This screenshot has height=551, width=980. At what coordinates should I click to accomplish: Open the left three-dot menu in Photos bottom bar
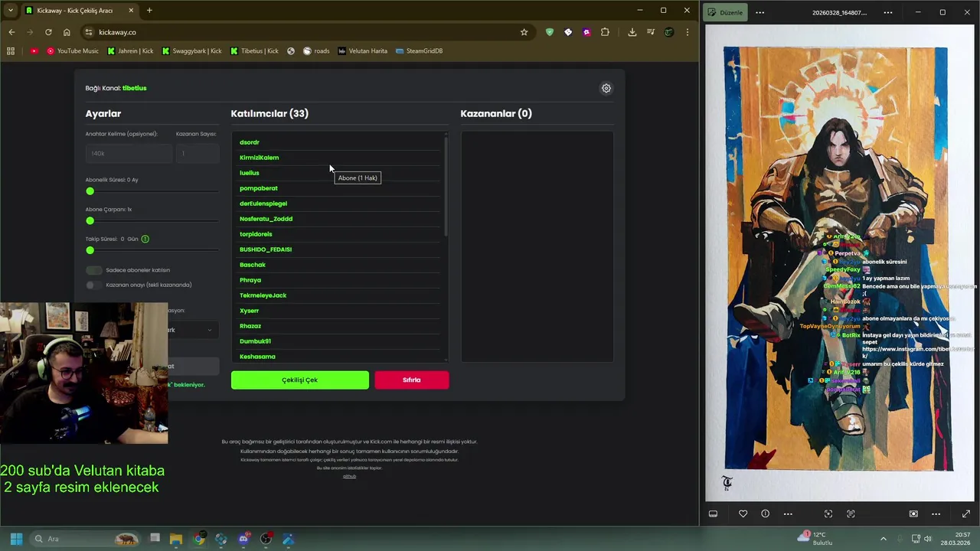pos(788,514)
